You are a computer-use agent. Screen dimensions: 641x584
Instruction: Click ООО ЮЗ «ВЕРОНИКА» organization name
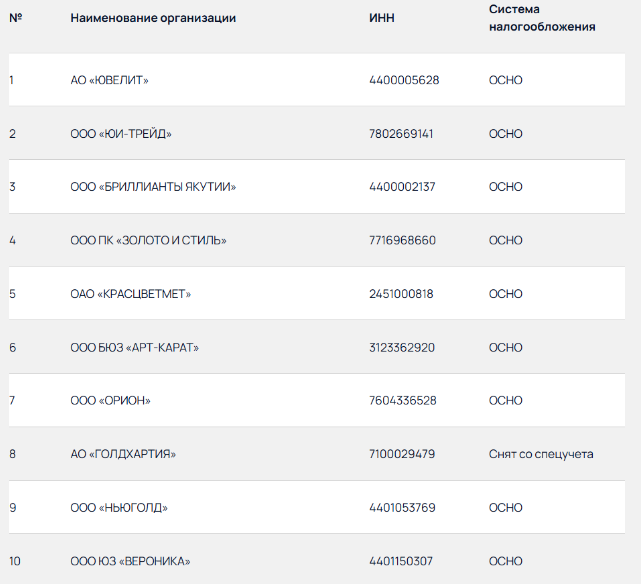point(130,561)
